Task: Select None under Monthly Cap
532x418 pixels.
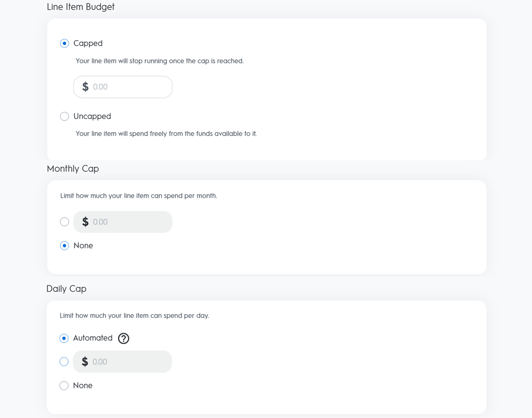Action: click(65, 246)
